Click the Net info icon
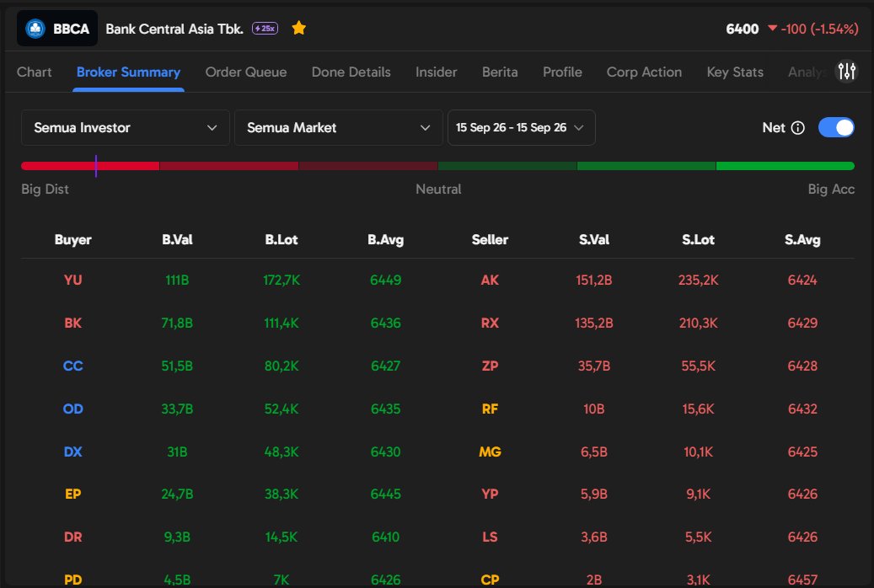This screenshot has width=874, height=588. [797, 128]
